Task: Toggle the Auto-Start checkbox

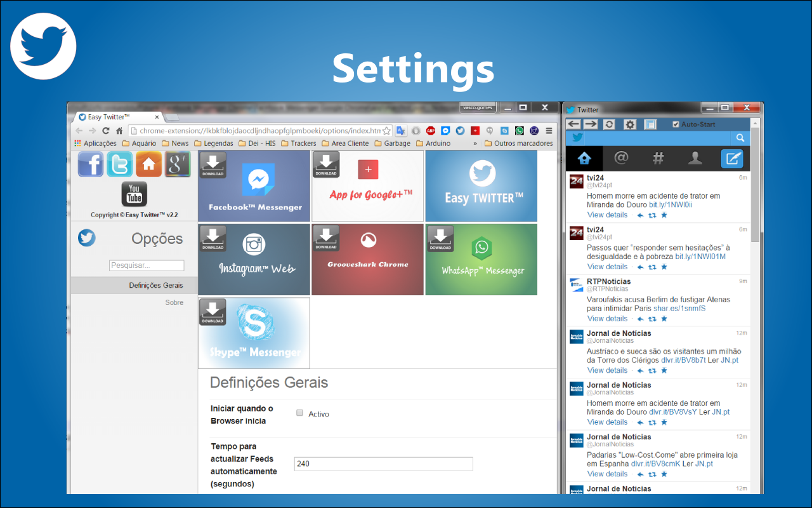Action: click(676, 124)
